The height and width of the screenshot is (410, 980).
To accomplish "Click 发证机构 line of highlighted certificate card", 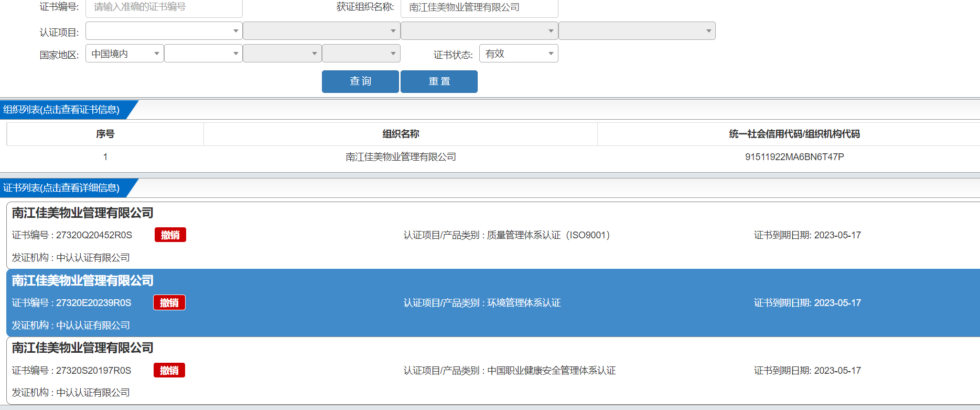I will [71, 325].
